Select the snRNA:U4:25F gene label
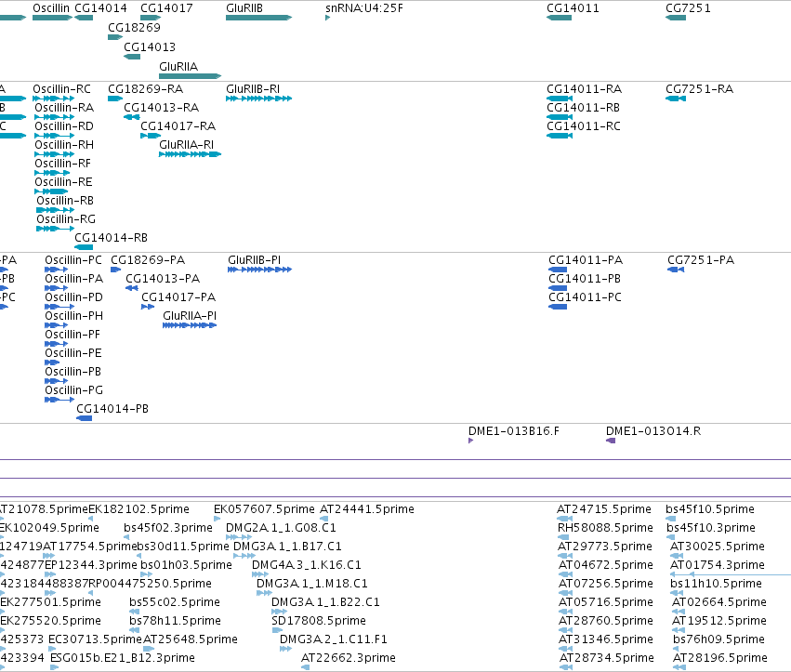 [364, 8]
